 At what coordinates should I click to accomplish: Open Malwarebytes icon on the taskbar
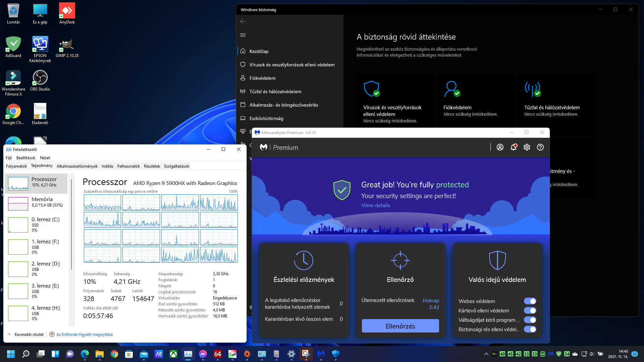pos(321,354)
